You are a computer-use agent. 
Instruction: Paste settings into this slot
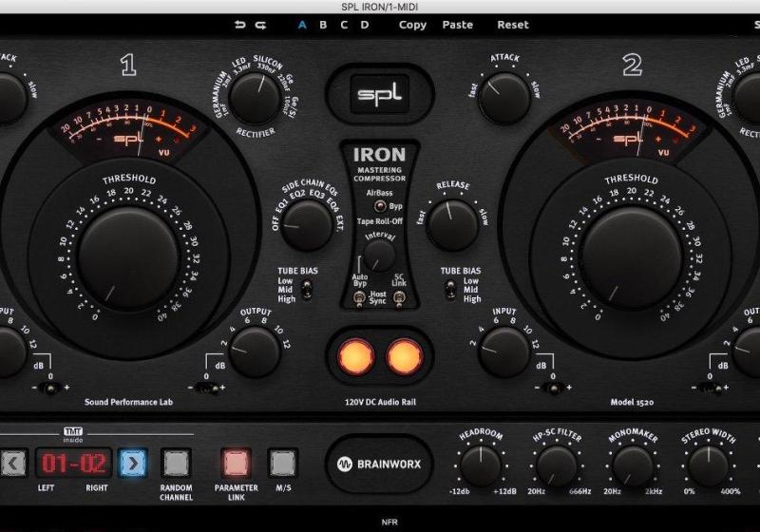458,25
